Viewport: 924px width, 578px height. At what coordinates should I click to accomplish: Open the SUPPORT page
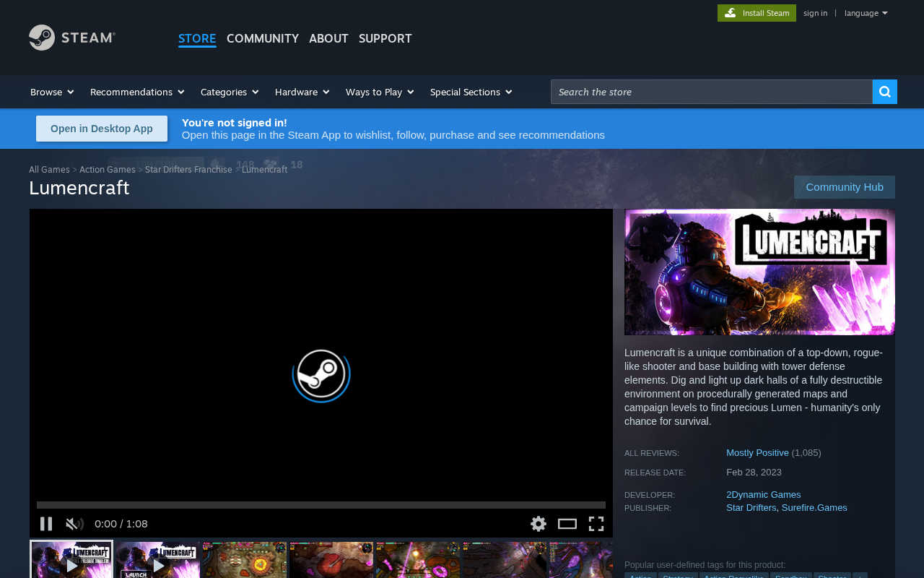click(x=385, y=38)
